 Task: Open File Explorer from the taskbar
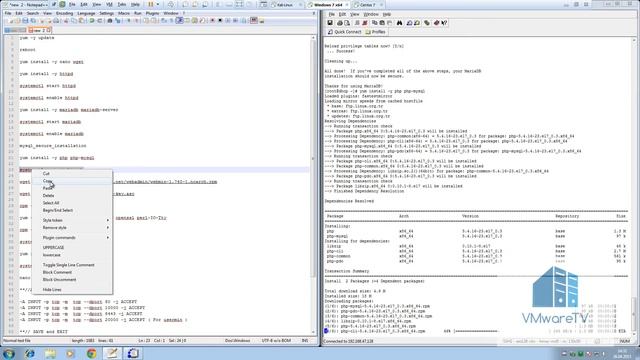50,353
